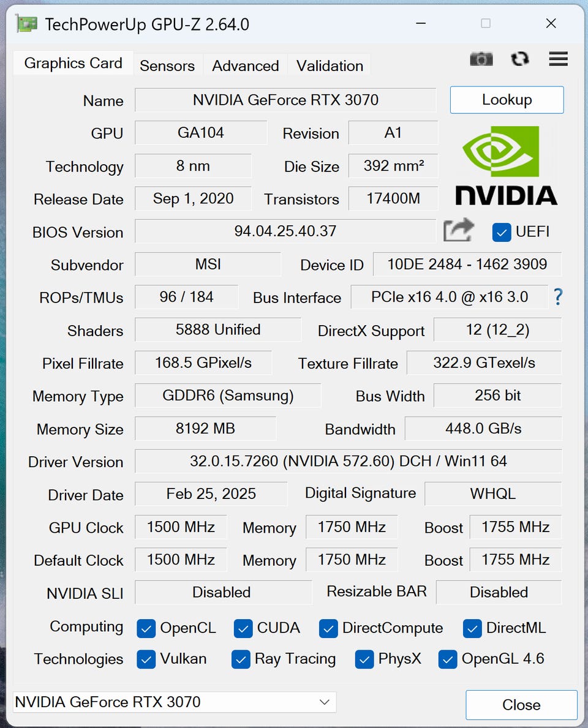This screenshot has height=728, width=588.
Task: Toggle the DirectML checkbox
Action: tap(472, 628)
